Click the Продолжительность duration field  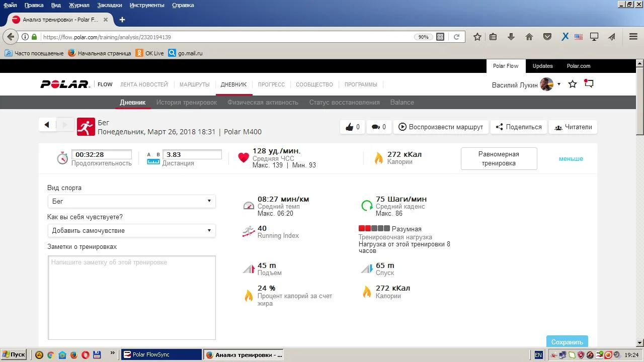point(101,154)
